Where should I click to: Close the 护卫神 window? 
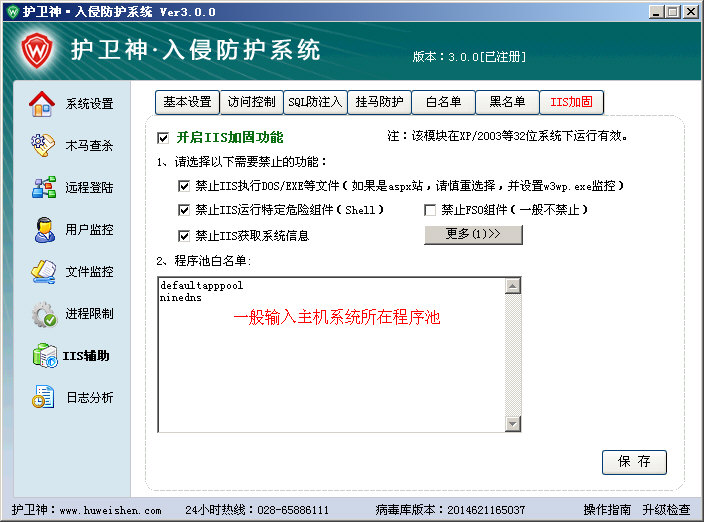point(691,12)
